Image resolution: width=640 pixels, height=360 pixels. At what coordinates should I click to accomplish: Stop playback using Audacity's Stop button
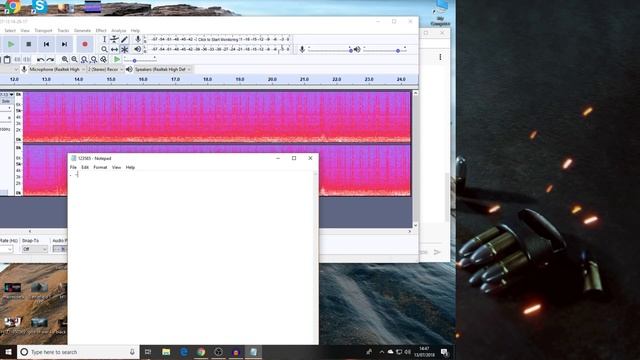click(29, 44)
